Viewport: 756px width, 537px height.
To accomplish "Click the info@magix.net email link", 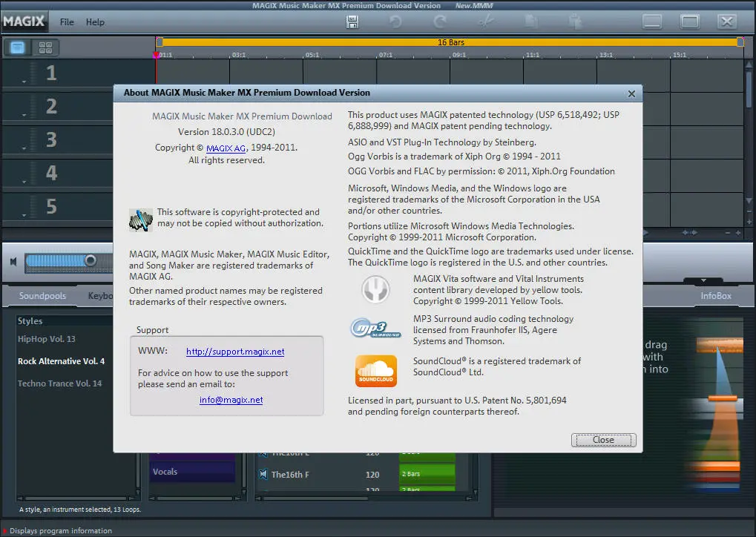I will pos(231,400).
